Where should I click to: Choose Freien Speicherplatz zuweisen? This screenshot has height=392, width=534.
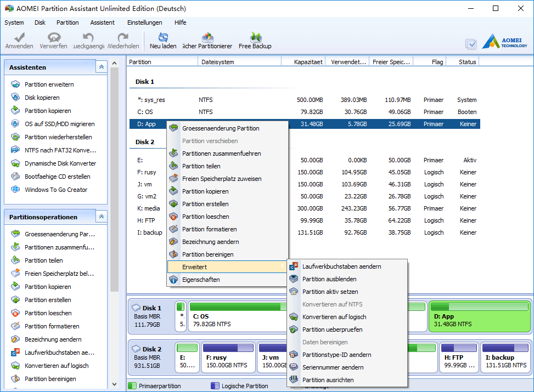(227, 179)
